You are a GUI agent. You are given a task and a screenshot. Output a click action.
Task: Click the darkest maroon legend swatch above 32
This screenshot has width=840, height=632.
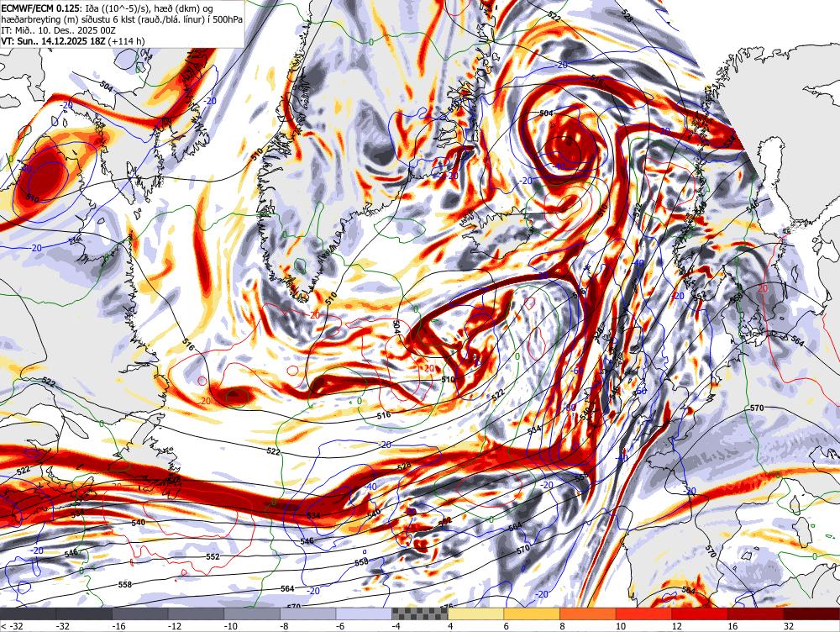811,614
